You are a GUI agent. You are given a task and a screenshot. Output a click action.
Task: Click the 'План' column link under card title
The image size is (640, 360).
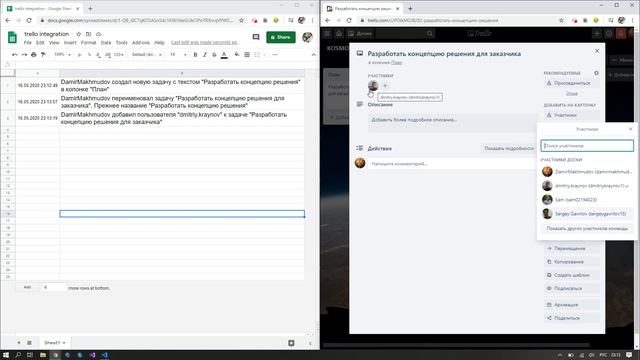(x=396, y=63)
